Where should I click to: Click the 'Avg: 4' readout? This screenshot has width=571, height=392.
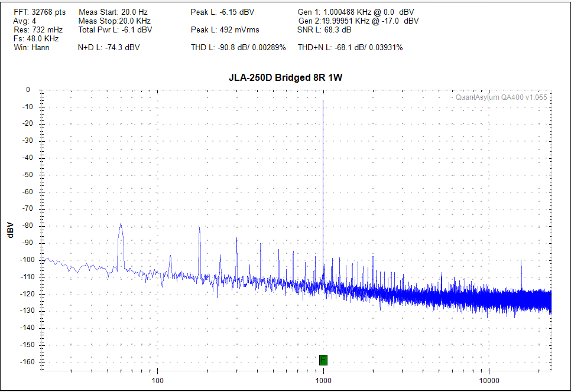click(25, 21)
